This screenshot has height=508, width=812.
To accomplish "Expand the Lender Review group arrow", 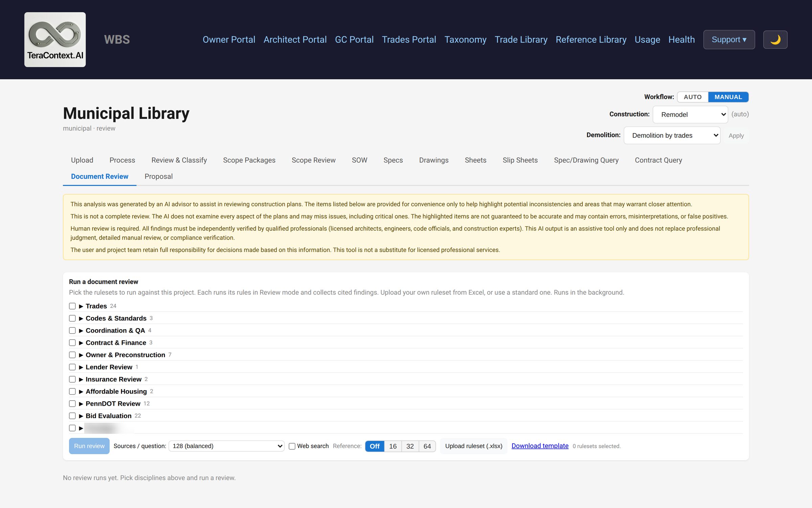I will point(81,367).
